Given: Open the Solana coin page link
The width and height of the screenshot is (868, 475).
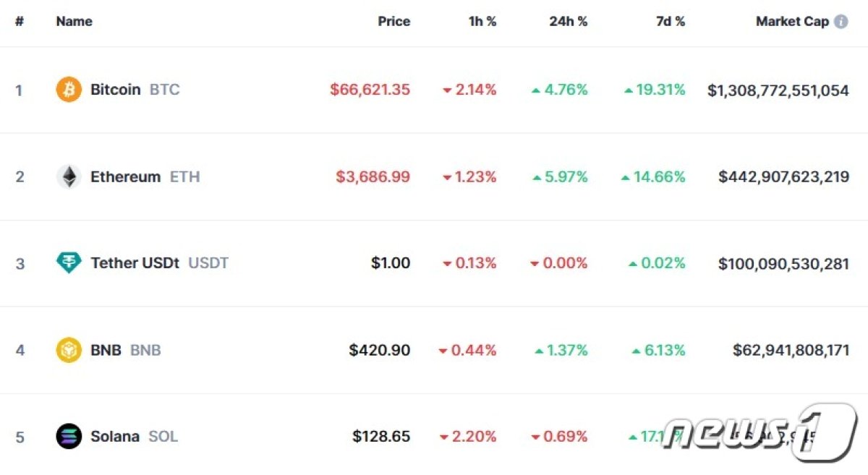Looking at the screenshot, I should [x=115, y=437].
